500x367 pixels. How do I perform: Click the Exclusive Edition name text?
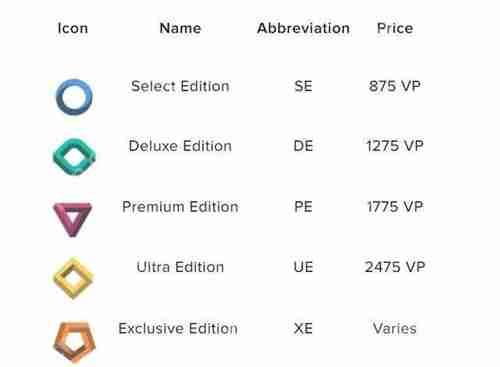pos(178,329)
